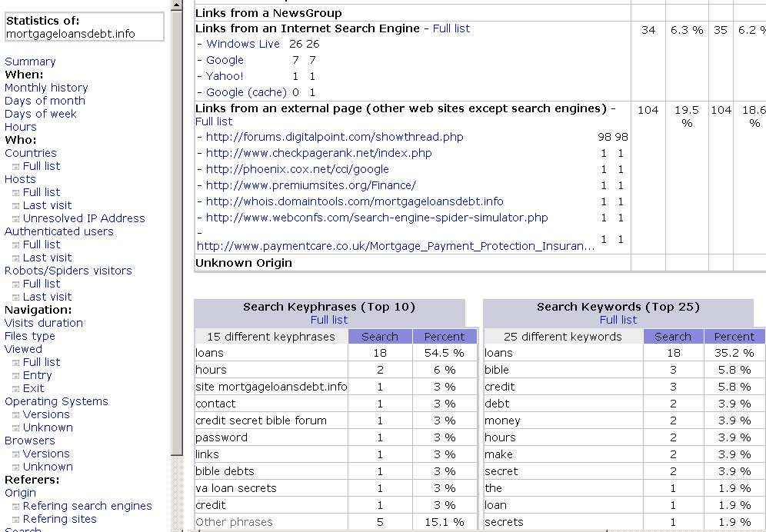Viewport: 766px width, 532px height.
Task: Open the whois.domaintools.com referrer link
Action: pos(355,201)
